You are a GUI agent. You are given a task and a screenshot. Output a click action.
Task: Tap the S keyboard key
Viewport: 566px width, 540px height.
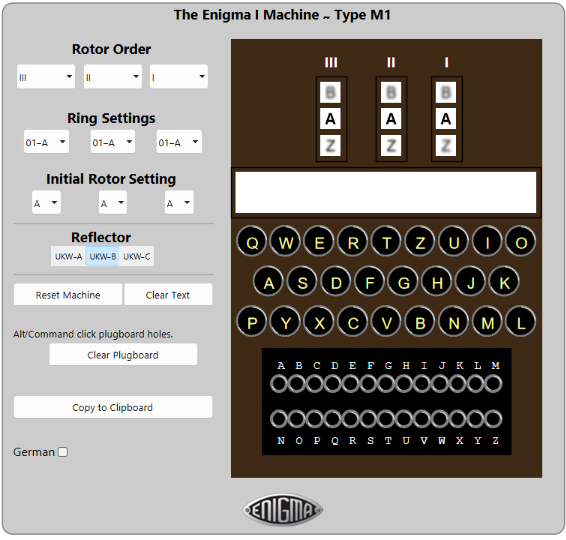(302, 282)
